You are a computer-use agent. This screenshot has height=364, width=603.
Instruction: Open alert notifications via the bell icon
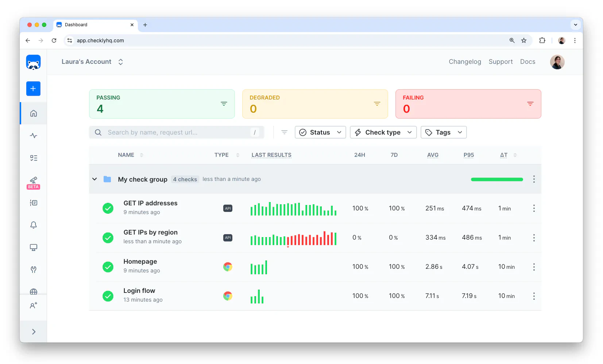(x=33, y=225)
